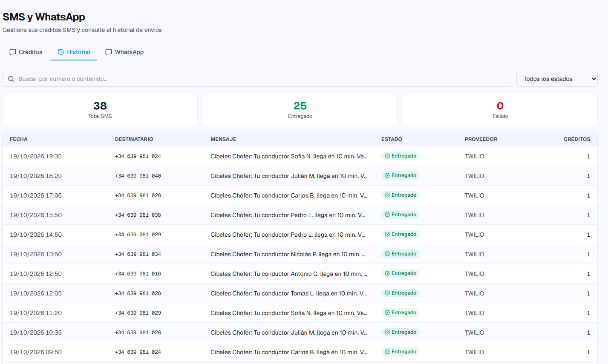Viewport: 608px width, 364px height.
Task: Click the date 19/10/2026 19:35
Action: [36, 156]
